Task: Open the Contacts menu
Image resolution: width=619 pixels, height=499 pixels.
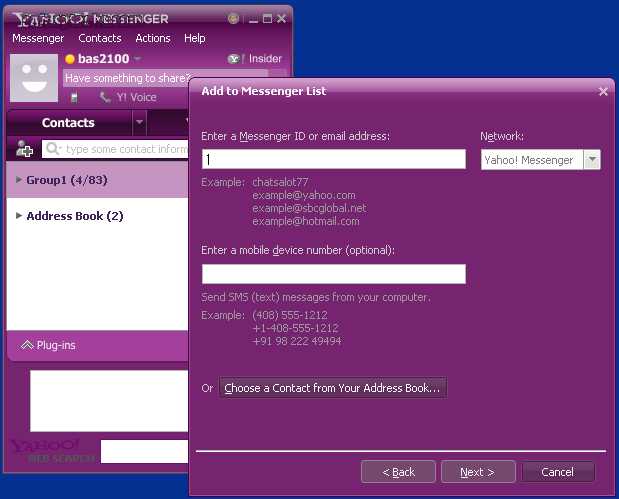Action: (x=100, y=38)
